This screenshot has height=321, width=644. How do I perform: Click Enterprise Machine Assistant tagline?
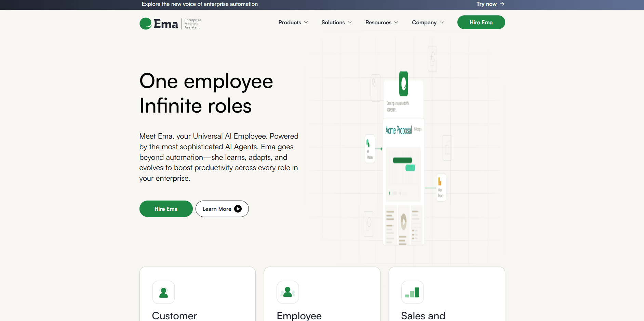click(193, 24)
